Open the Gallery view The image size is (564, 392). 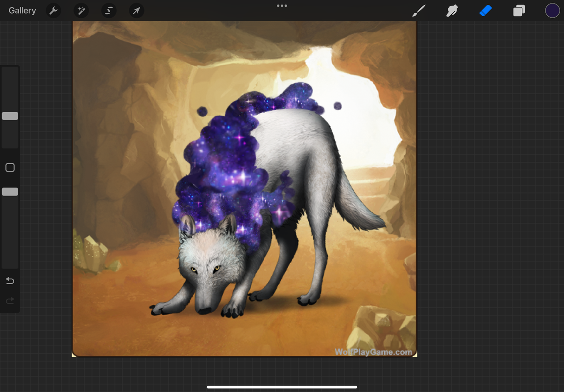pos(23,10)
